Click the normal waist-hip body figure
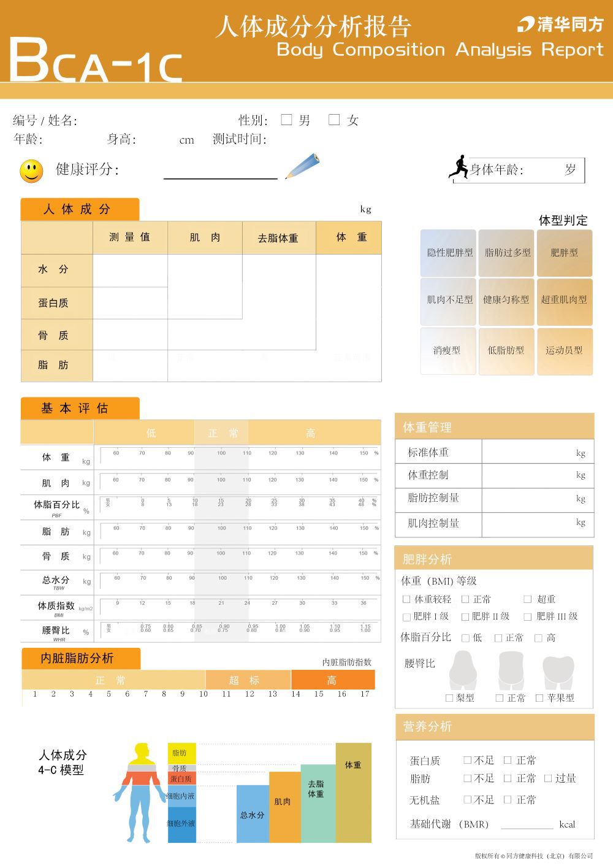The height and width of the screenshot is (868, 613). (511, 671)
